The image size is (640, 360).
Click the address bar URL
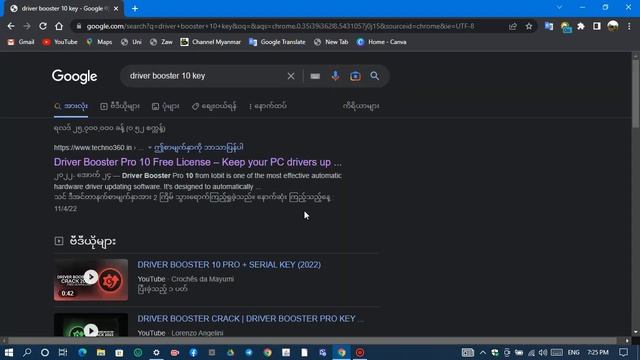click(x=280, y=26)
